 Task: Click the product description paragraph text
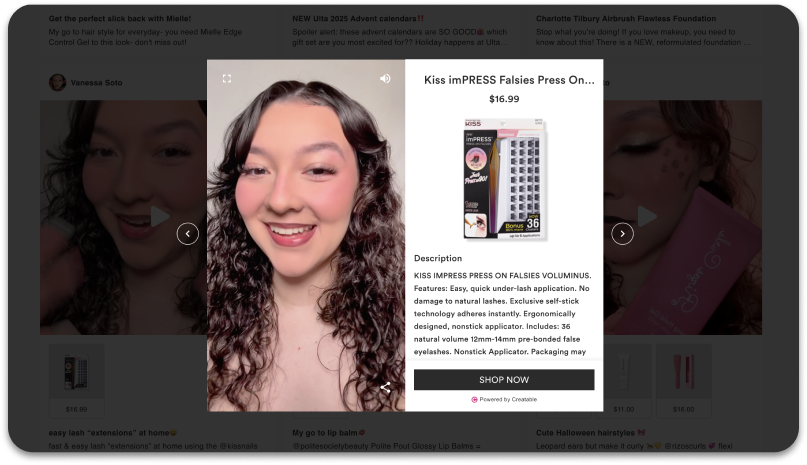tap(503, 314)
